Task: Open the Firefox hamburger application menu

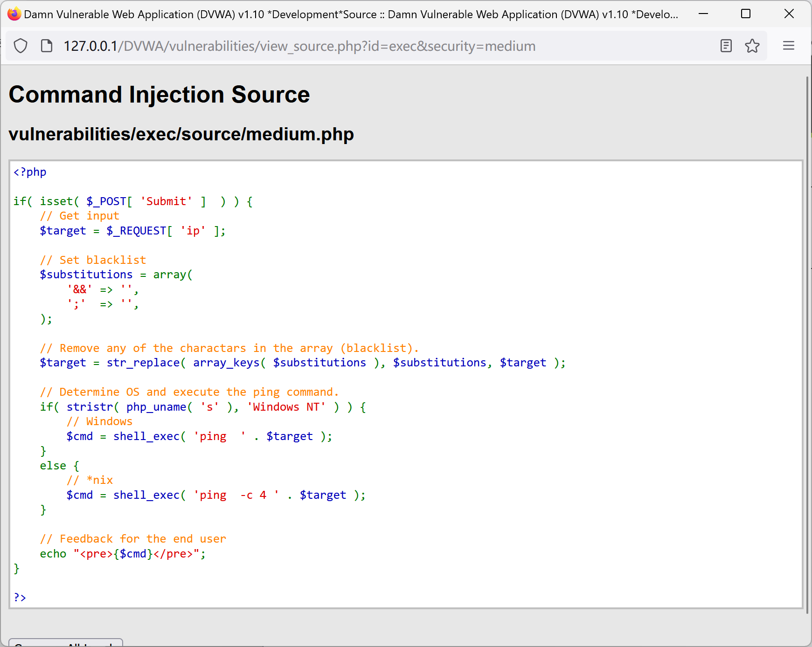Action: click(789, 46)
